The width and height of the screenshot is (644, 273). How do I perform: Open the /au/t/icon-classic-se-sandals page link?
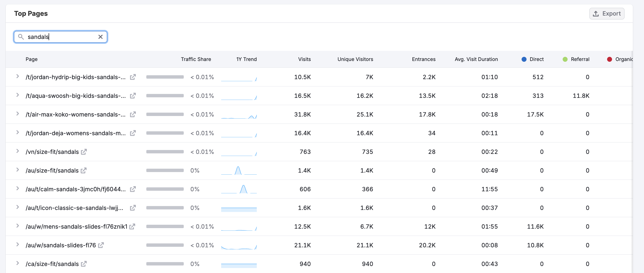click(74, 208)
